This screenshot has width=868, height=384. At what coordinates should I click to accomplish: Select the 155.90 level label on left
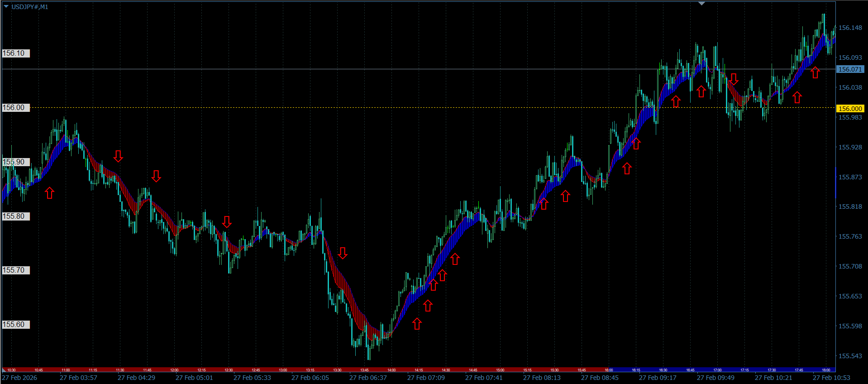(x=16, y=162)
